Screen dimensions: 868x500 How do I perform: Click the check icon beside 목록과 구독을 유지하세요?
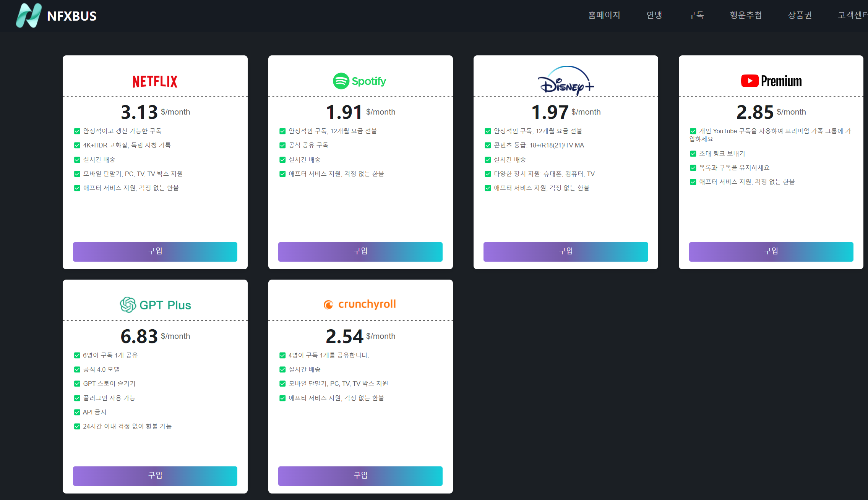click(693, 168)
